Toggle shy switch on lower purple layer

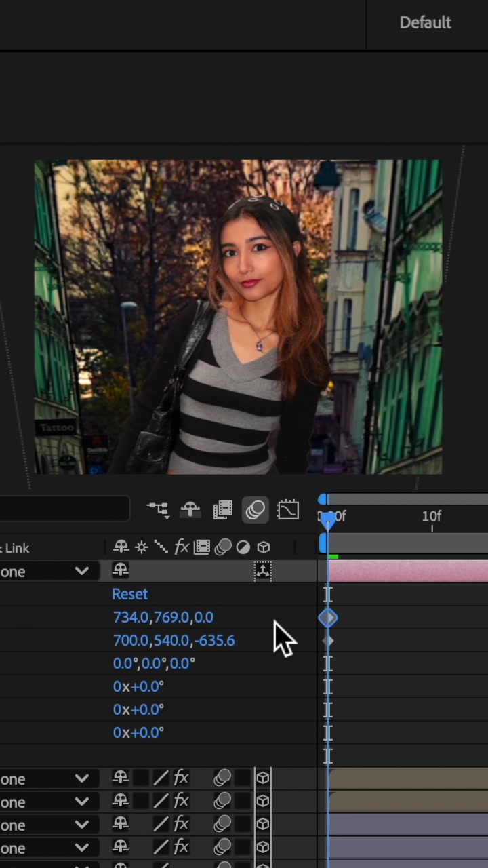coord(121,847)
